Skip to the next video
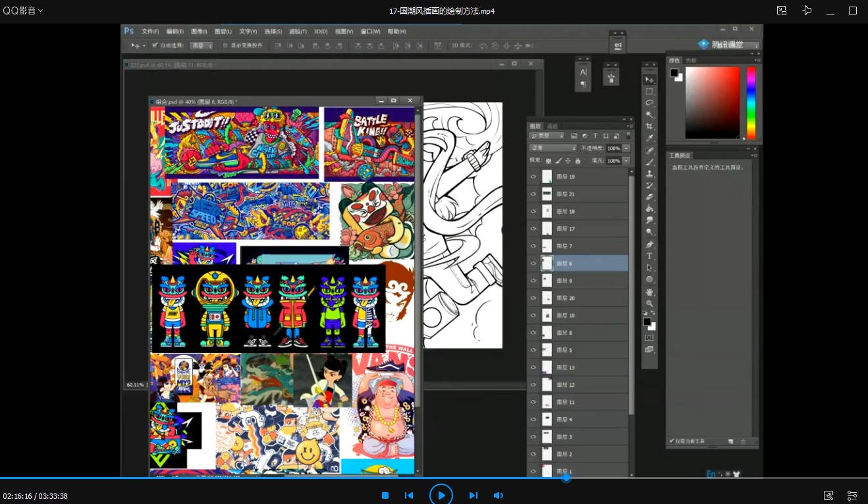The image size is (868, 504). pyautogui.click(x=473, y=495)
